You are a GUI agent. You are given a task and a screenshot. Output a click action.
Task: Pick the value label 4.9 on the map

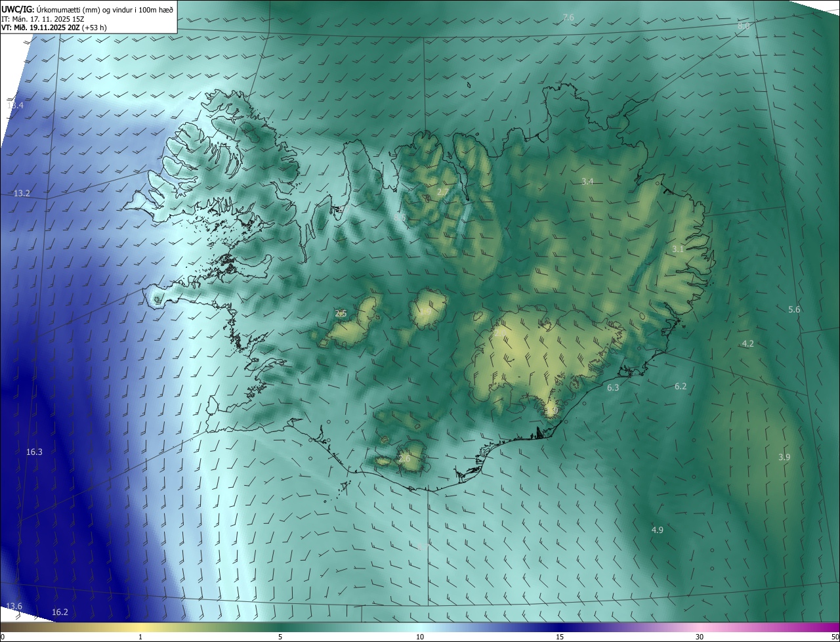point(658,530)
